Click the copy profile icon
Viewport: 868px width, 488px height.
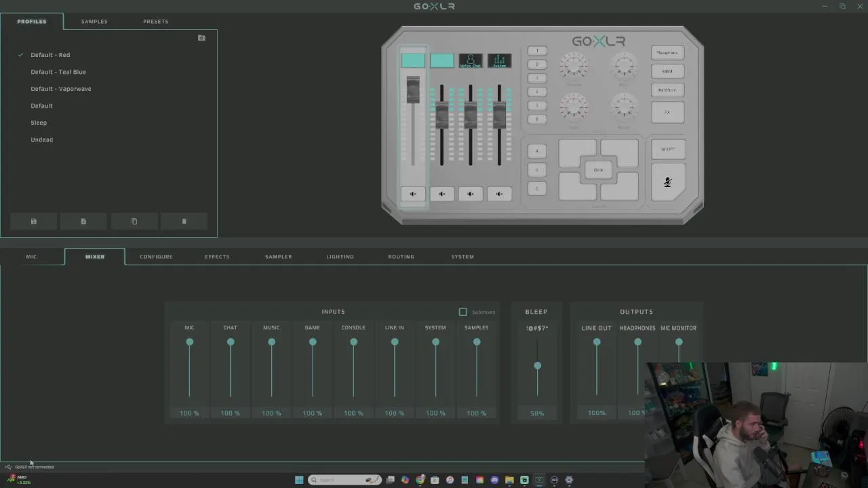(134, 221)
